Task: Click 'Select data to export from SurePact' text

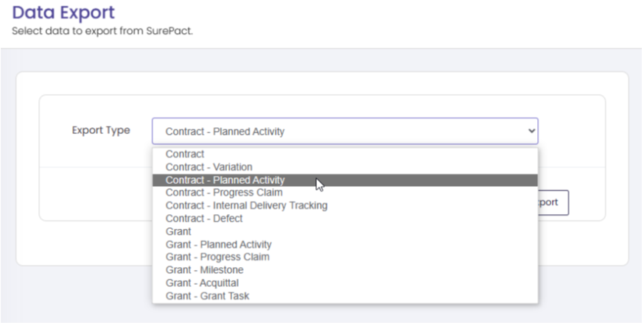Action: tap(102, 31)
